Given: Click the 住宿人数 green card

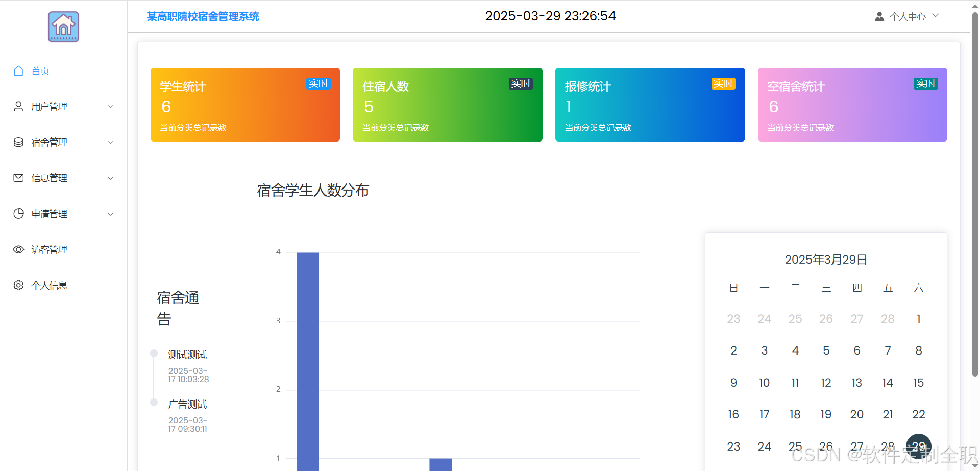Looking at the screenshot, I should point(448,105).
